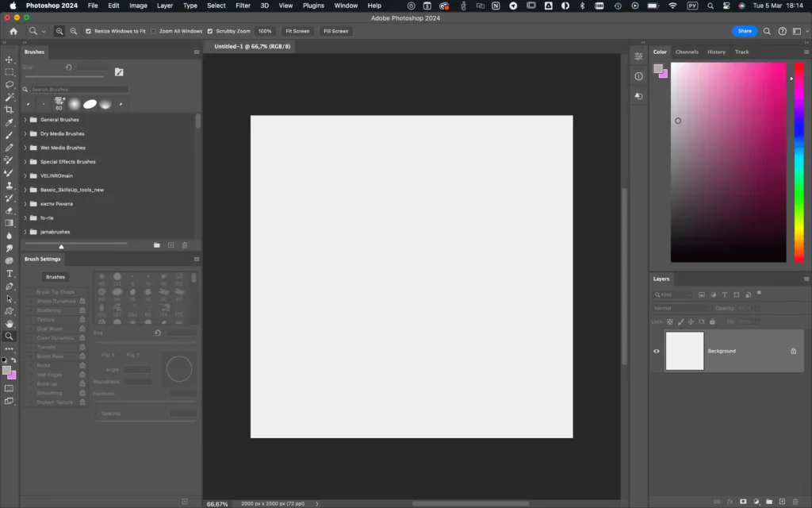Image resolution: width=812 pixels, height=508 pixels.
Task: Open the Properties panel icon
Action: point(638,56)
